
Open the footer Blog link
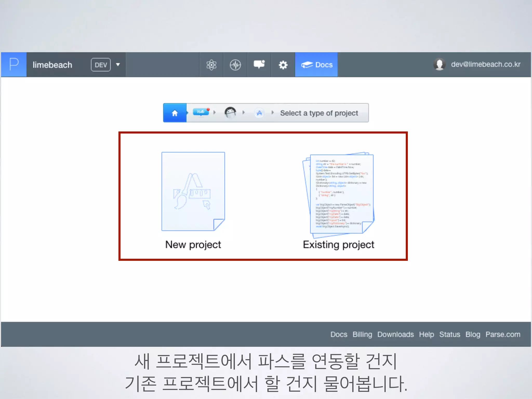pyautogui.click(x=473, y=334)
